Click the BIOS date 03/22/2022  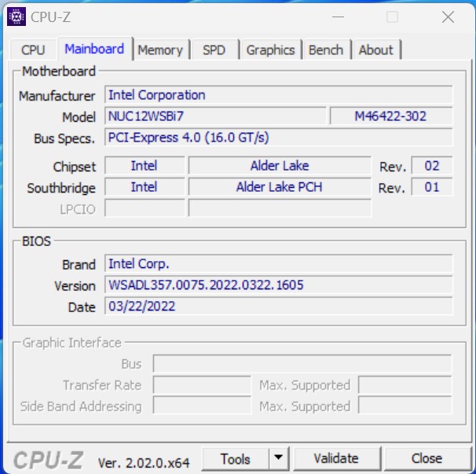[278, 306]
